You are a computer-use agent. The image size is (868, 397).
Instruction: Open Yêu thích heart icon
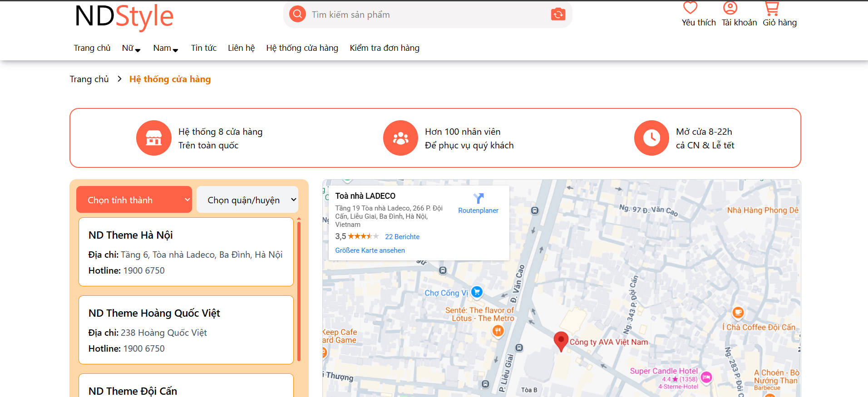coord(690,8)
